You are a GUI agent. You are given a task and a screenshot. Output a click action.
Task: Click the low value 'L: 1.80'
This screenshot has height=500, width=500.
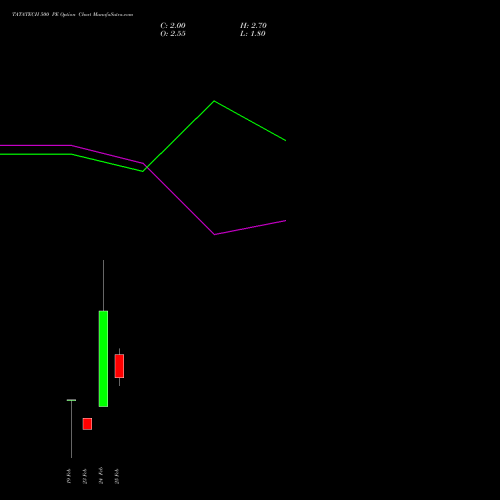click(253, 34)
